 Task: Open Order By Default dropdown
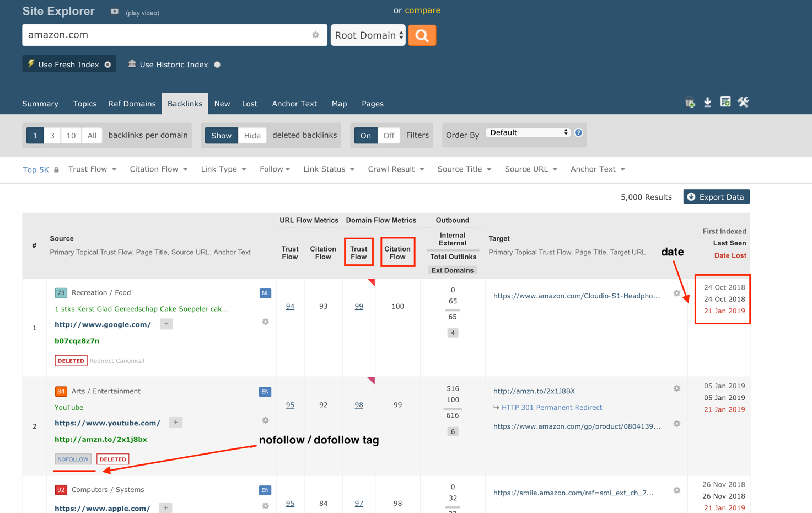click(528, 132)
